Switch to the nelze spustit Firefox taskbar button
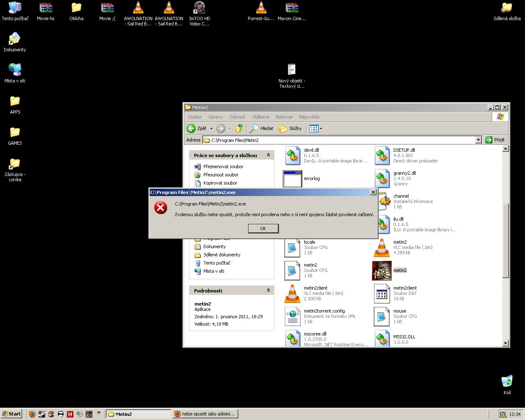Image resolution: width=525 pixels, height=420 pixels. click(205, 414)
